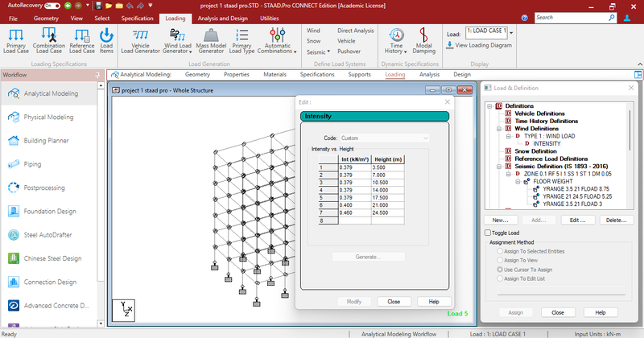Click the user account icon

pos(627,18)
